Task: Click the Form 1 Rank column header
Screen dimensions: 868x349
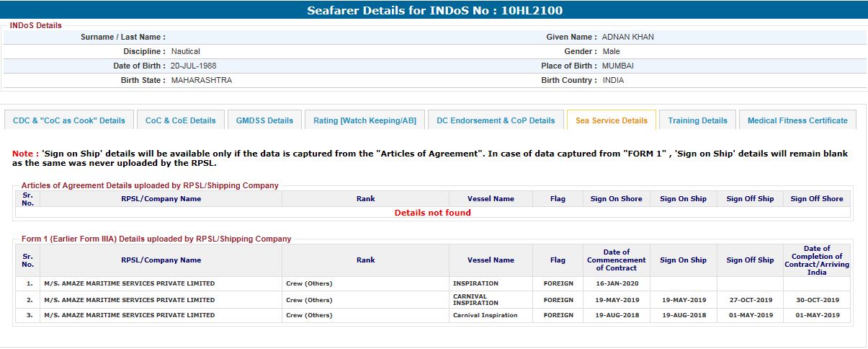Action: tap(365, 260)
